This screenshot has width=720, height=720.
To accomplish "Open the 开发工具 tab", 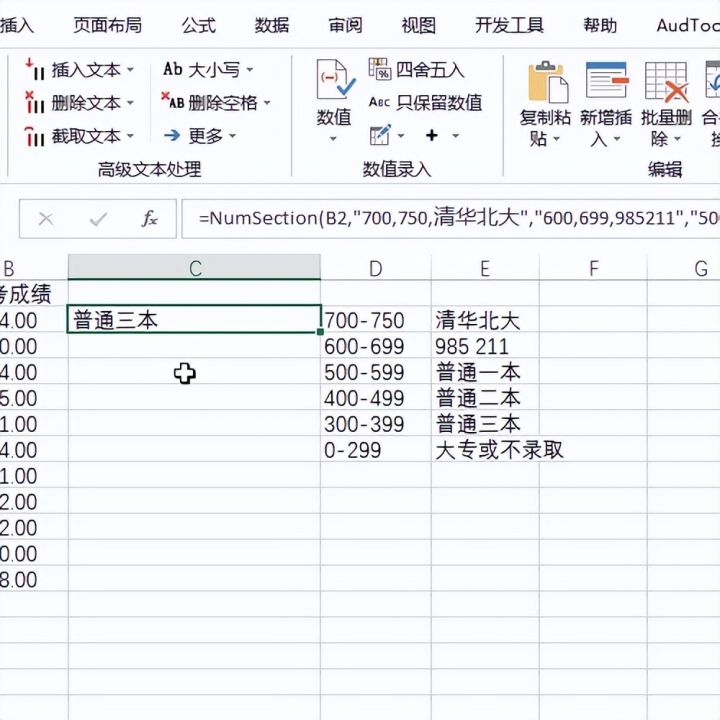I will pyautogui.click(x=509, y=25).
